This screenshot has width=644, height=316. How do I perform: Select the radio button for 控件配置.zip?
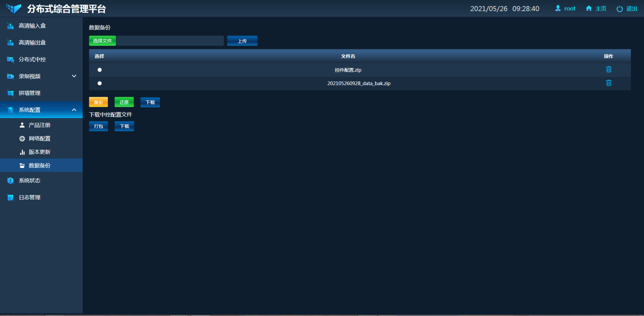(99, 70)
